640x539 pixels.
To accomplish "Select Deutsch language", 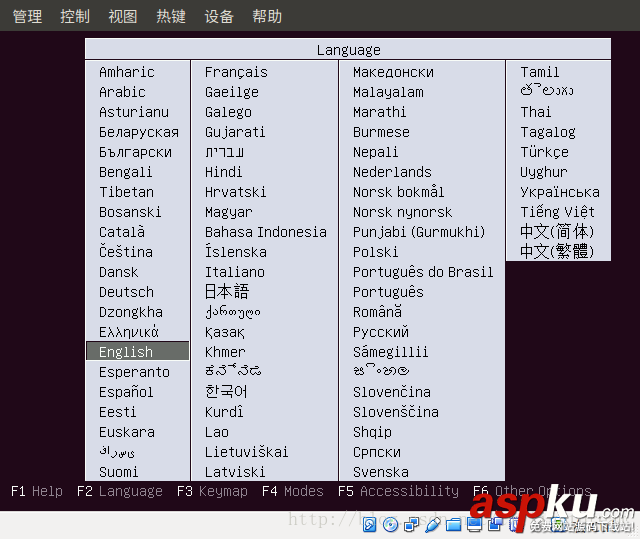I will pyautogui.click(x=127, y=292).
